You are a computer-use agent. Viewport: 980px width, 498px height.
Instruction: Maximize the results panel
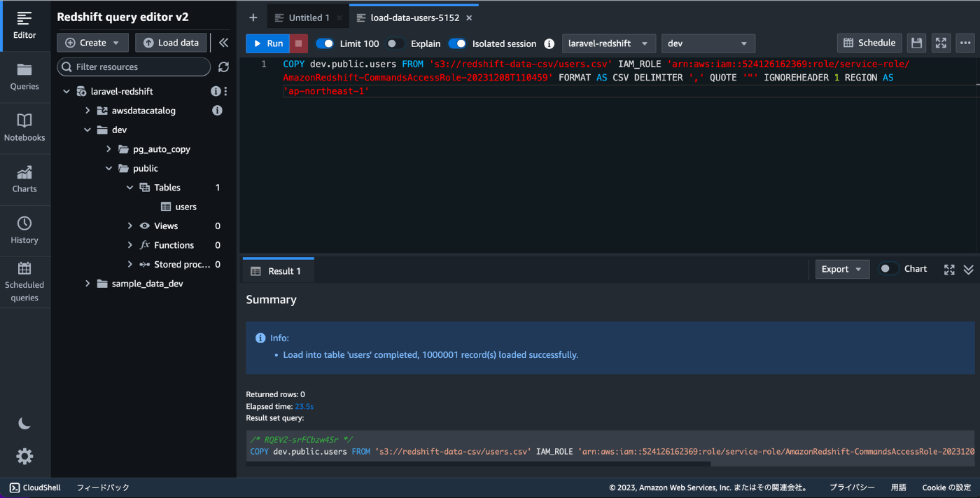[949, 270]
